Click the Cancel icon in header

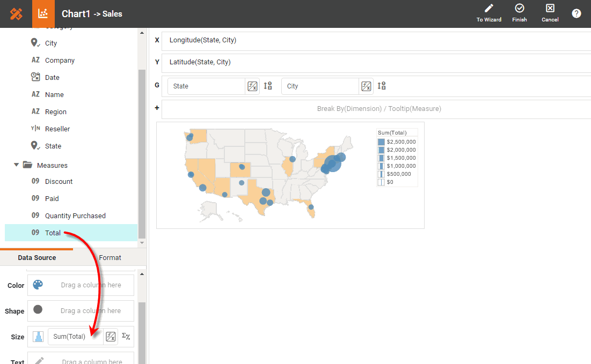click(x=550, y=9)
